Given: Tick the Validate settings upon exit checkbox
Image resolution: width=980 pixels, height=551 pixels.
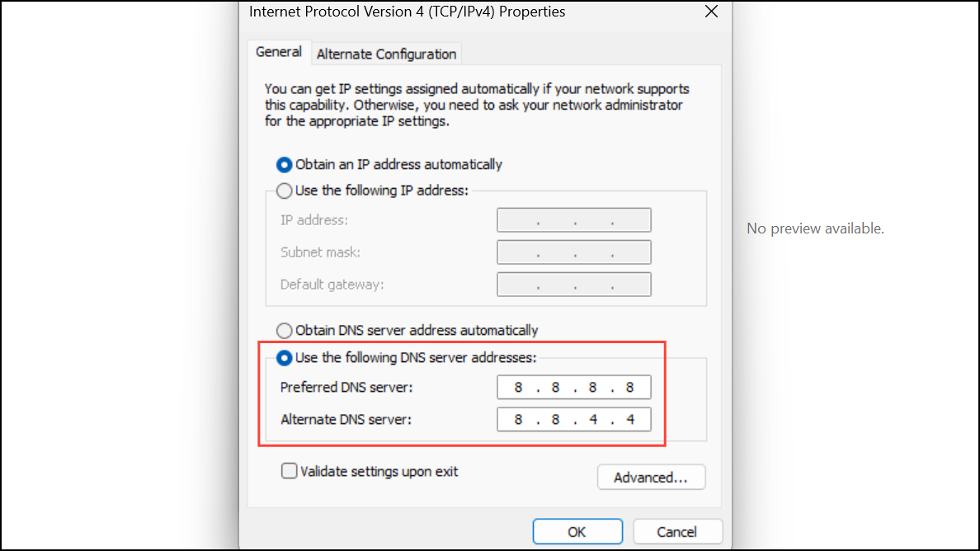Looking at the screenshot, I should tap(290, 471).
